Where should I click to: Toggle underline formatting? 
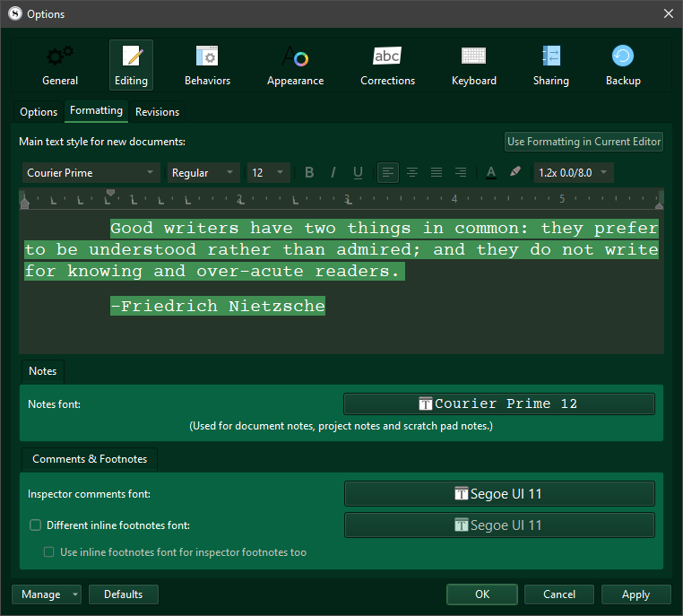point(358,172)
